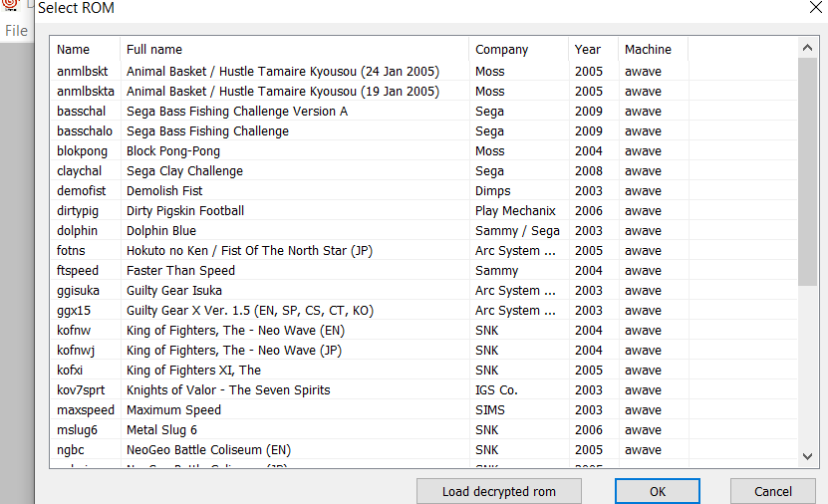Close the Select ROM dialog
The height and width of the screenshot is (504, 828).
(816, 7)
